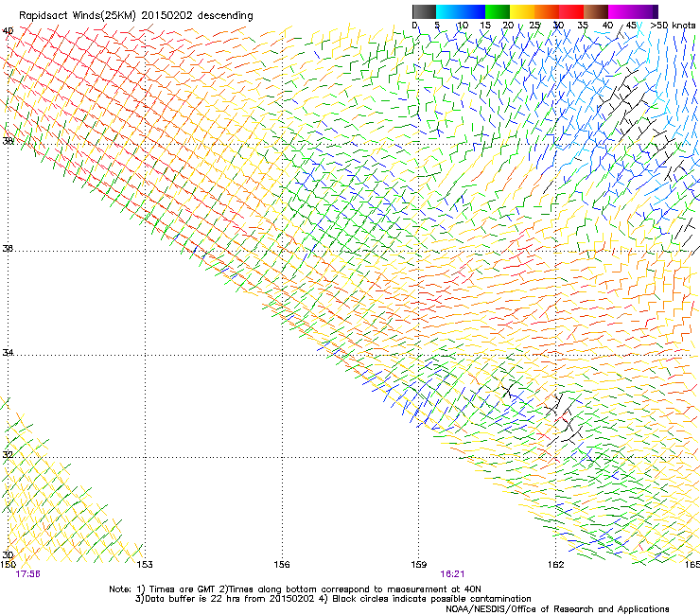700x615 pixels.
Task: Click the latitude label '32'
Action: [x=8, y=455]
